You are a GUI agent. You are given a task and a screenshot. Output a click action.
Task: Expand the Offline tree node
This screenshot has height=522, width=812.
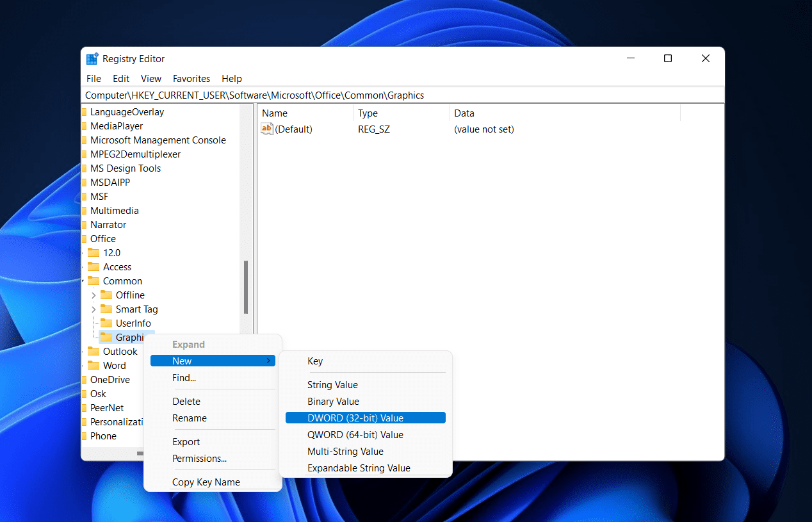[93, 295]
